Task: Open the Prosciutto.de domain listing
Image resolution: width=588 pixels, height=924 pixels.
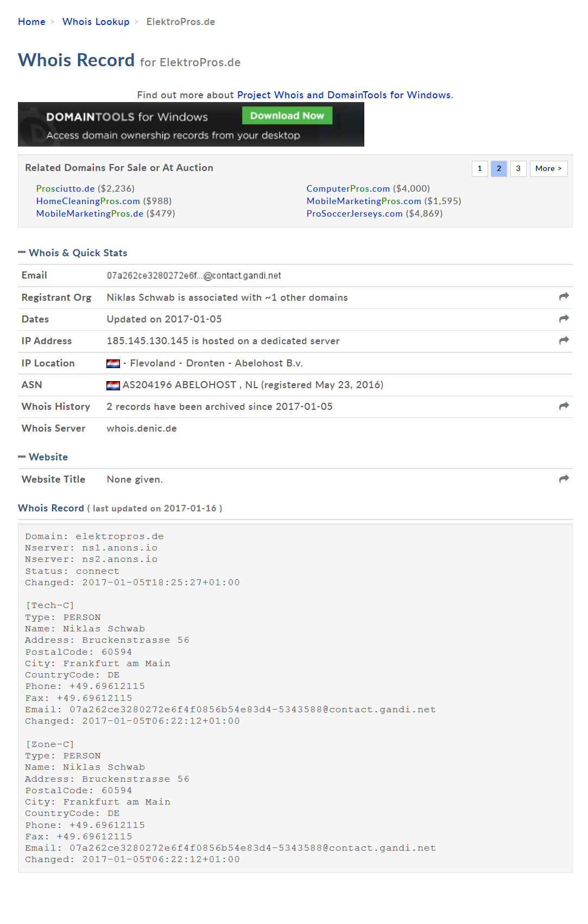Action: click(65, 189)
